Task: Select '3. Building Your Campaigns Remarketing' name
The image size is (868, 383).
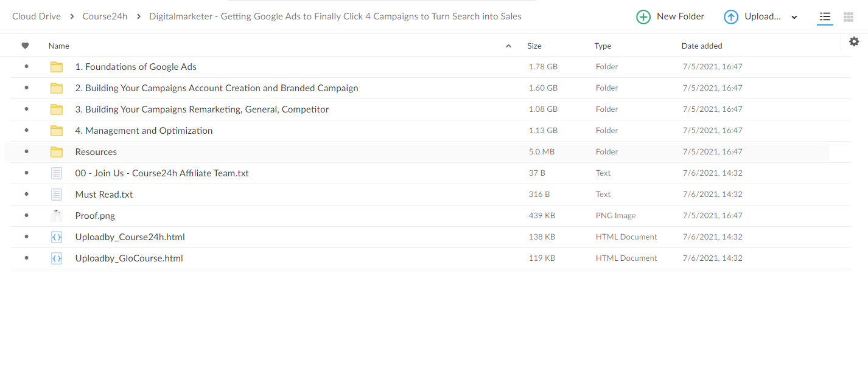Action: 202,109
